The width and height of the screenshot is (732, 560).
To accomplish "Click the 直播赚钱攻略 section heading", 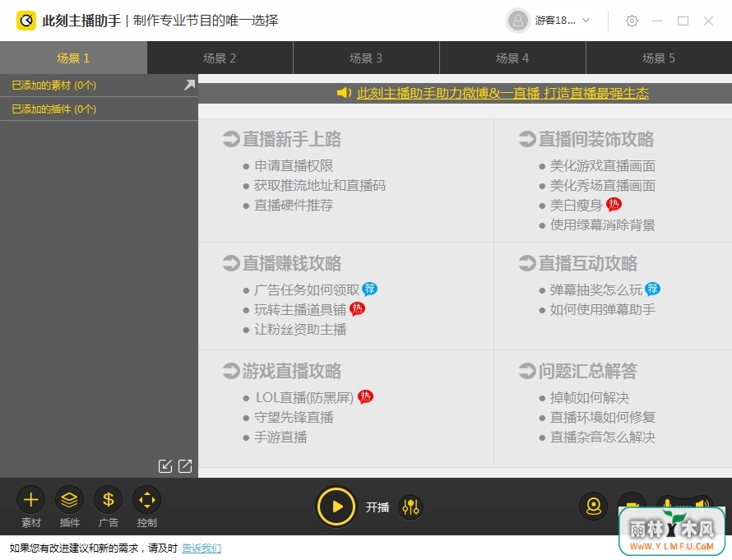I will point(291,263).
